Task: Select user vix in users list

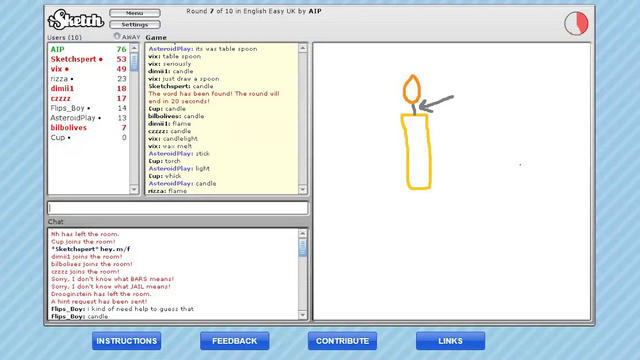Action: click(x=88, y=69)
